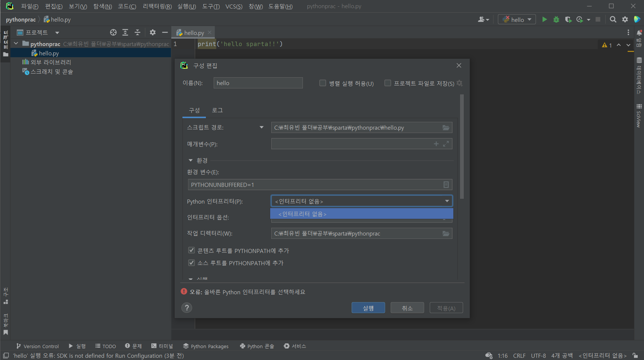The width and height of the screenshot is (644, 360).
Task: Collapse all items in project panel
Action: 137,32
